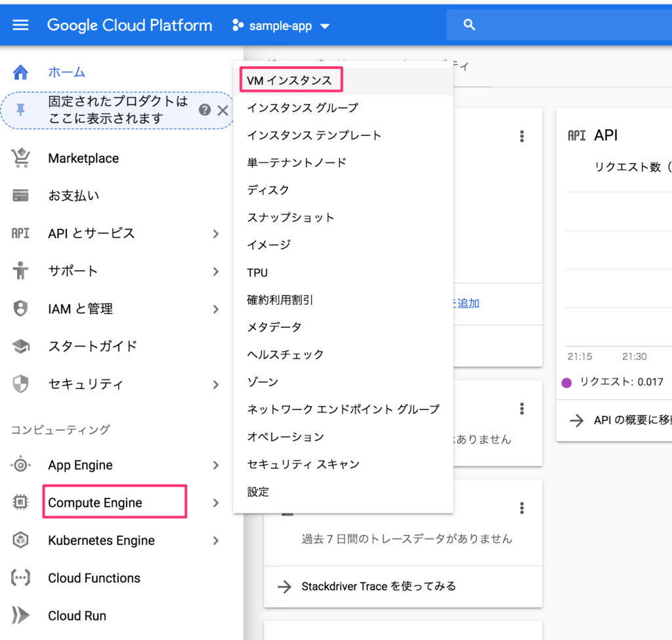The width and height of the screenshot is (672, 640).
Task: Click API の概要に移動 link
Action: pos(633,420)
